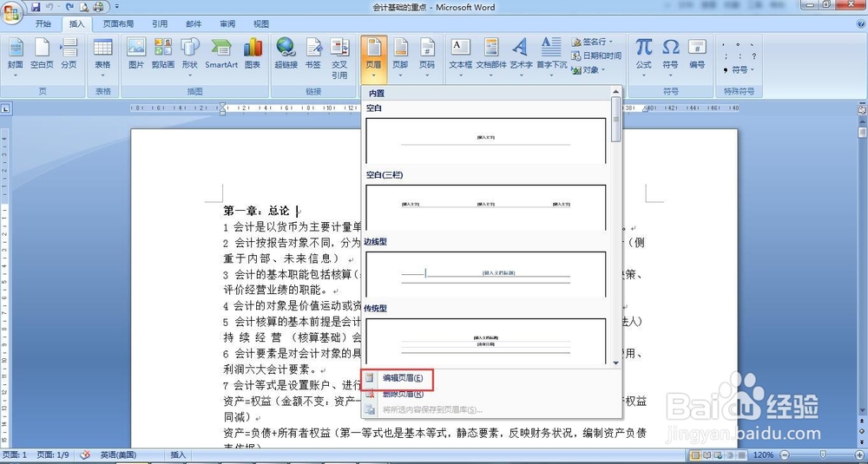Open the Ω 符号 symbol menu
The width and height of the screenshot is (868, 464).
(670, 57)
